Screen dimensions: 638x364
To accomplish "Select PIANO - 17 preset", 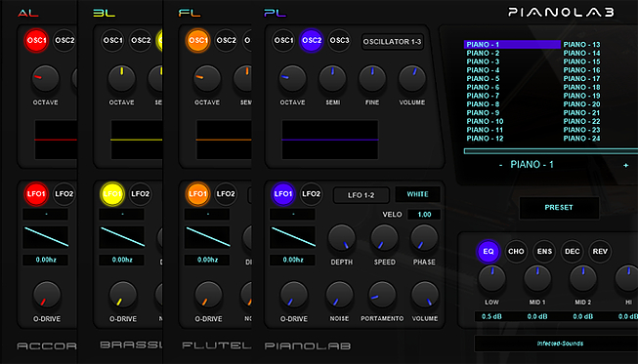I will point(582,78).
